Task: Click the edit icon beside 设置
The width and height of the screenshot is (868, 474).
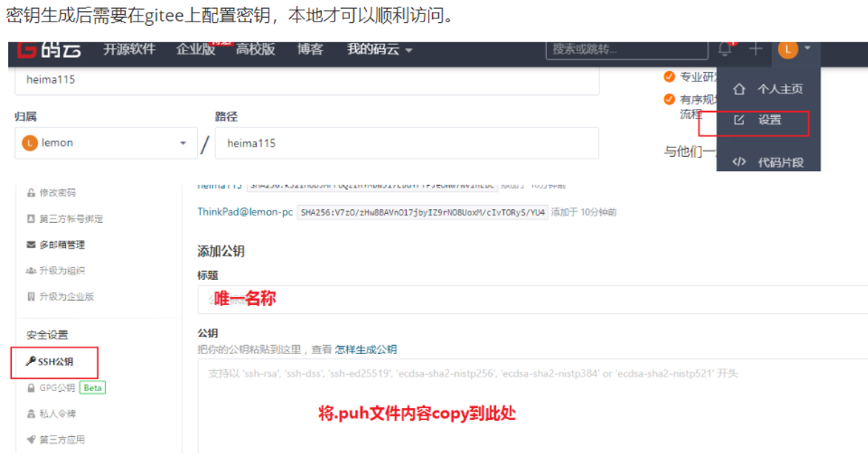Action: click(739, 119)
